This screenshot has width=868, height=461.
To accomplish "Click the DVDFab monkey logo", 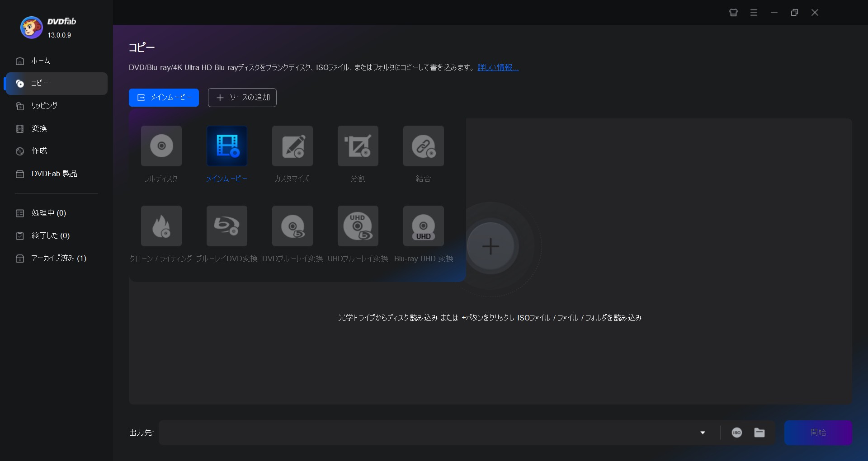I will point(31,28).
